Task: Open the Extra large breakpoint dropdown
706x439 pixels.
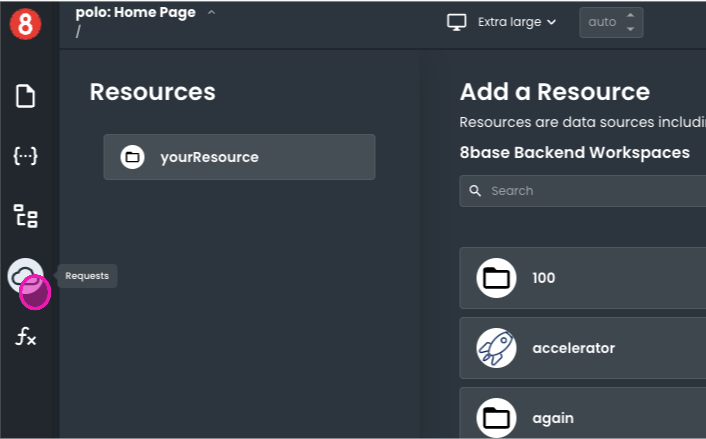Action: 516,22
